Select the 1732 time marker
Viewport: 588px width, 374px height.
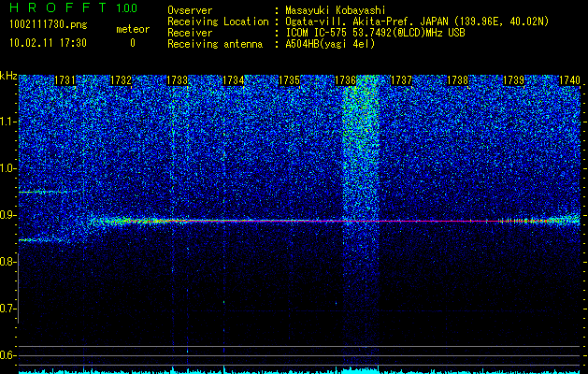coord(122,80)
